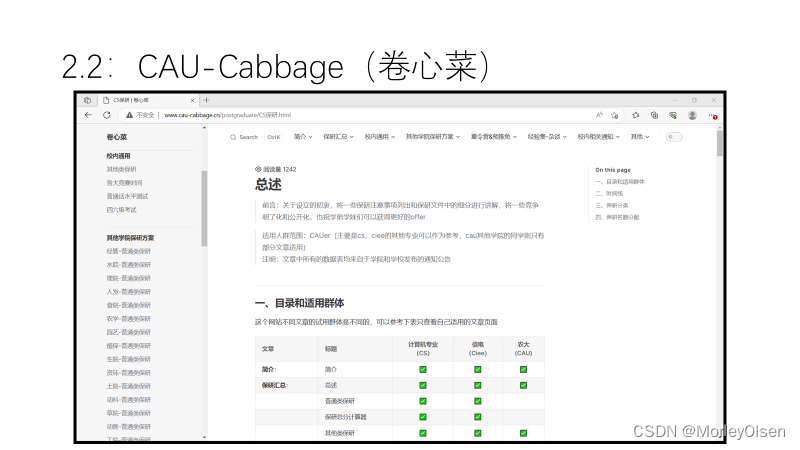Expand the 经验集-杂谈 navbar dropdown

547,137
